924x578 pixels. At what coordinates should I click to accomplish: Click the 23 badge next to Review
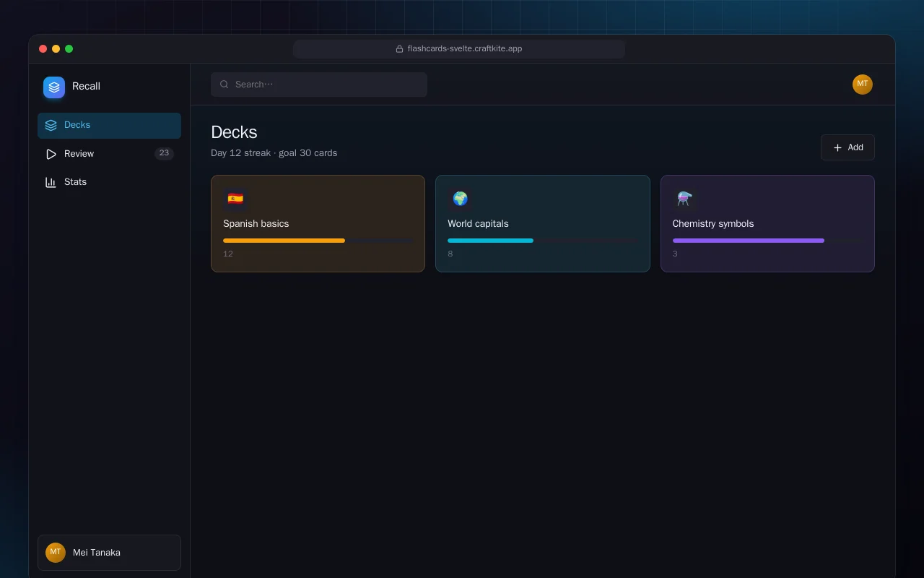click(x=164, y=153)
